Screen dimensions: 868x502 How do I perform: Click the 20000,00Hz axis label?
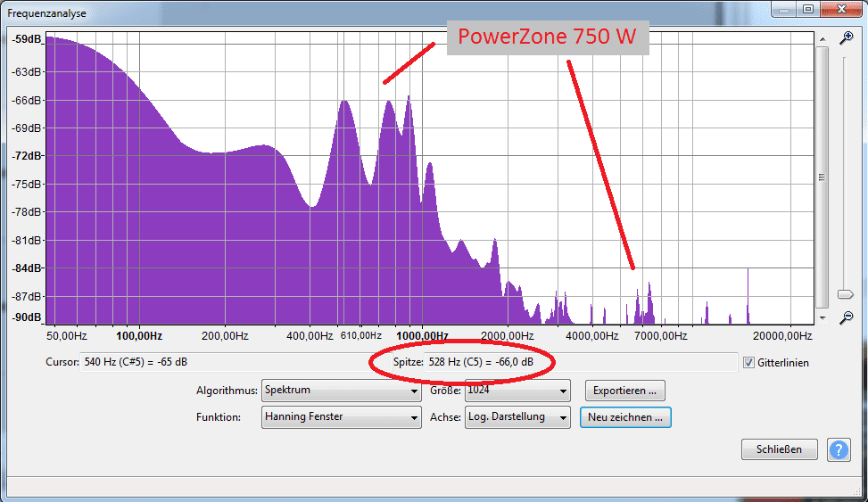pos(782,336)
